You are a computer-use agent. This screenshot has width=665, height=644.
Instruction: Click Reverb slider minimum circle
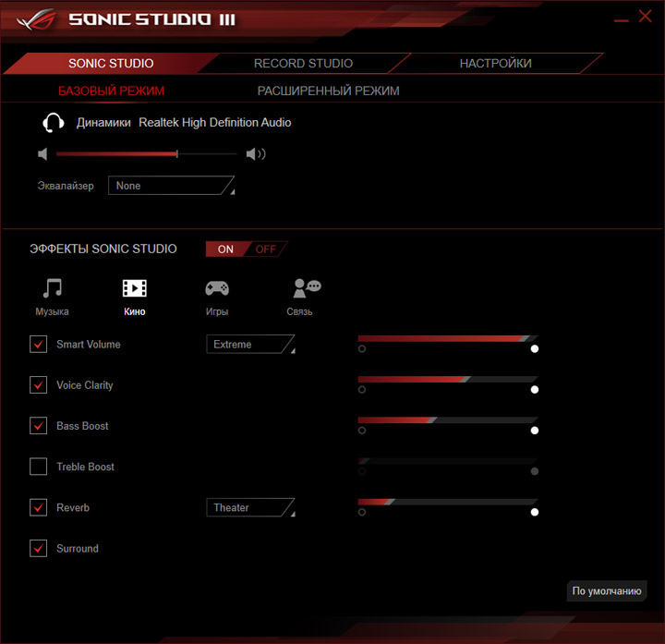tap(362, 512)
